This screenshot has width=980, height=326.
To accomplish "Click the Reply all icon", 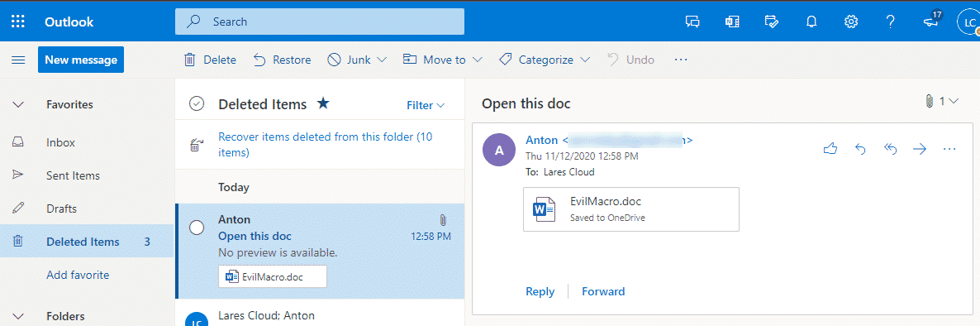I will tap(890, 149).
